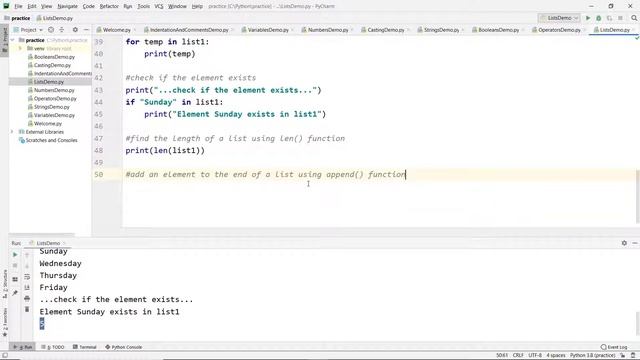Run with coverage from the top toolbar
Screen dimensions: 640x360
coord(609,18)
